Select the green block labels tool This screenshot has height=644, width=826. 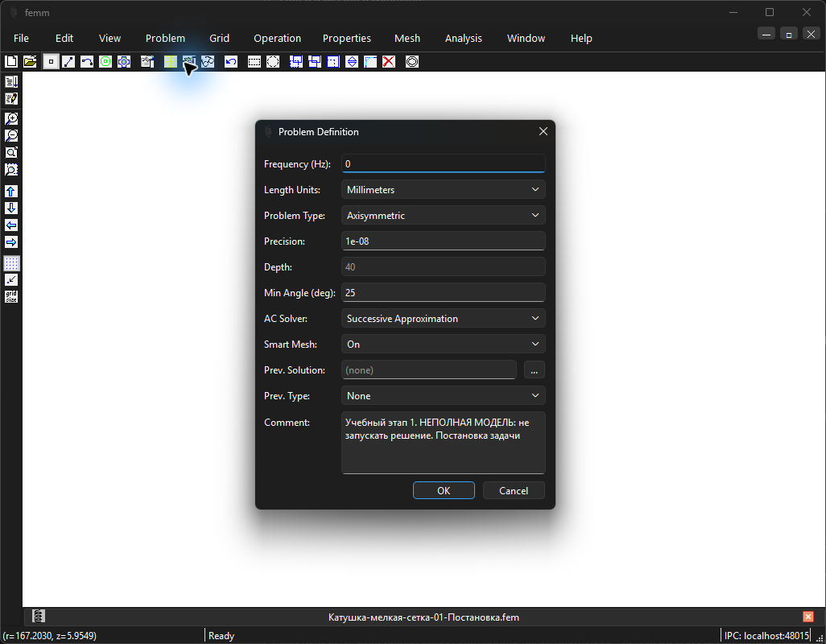(105, 62)
